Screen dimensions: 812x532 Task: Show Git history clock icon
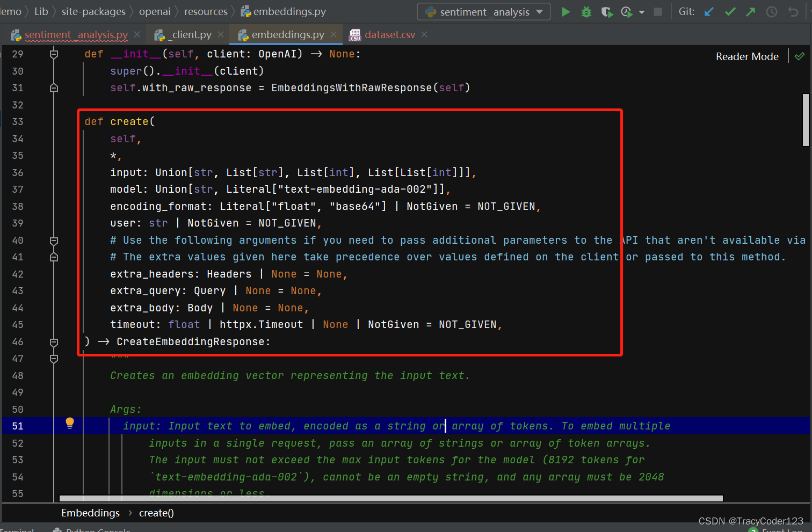(x=772, y=12)
